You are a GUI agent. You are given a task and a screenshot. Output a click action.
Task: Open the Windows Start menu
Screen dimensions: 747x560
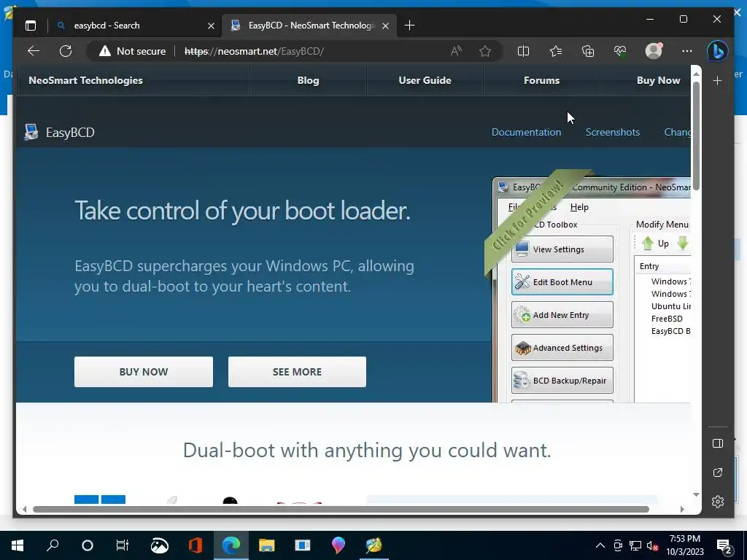tap(18, 545)
